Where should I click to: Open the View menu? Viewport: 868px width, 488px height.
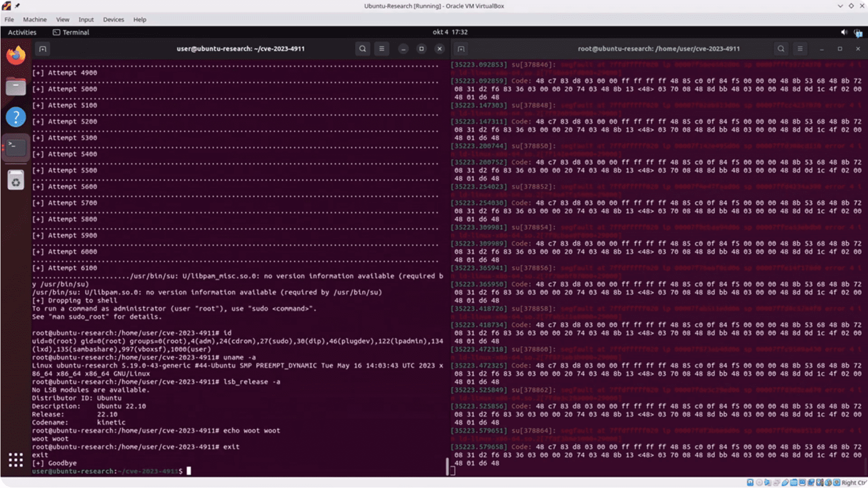[x=63, y=19]
